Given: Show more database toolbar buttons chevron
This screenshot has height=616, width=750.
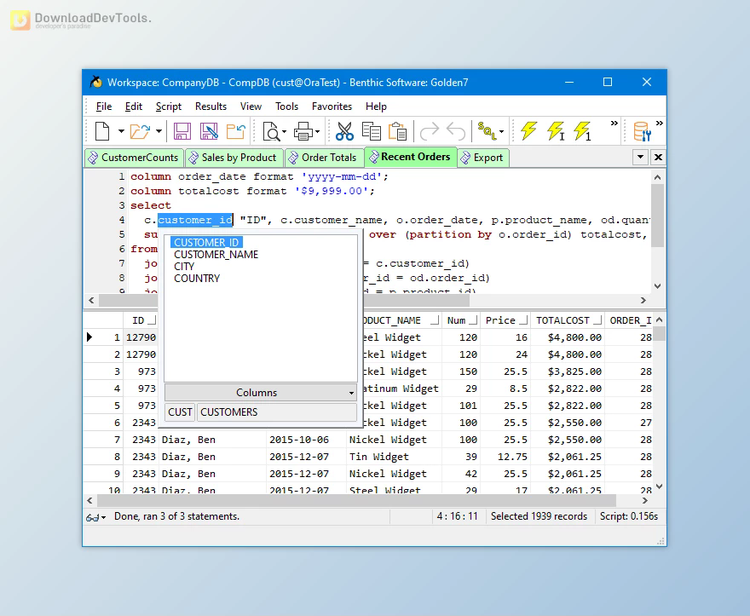Looking at the screenshot, I should coord(660,123).
